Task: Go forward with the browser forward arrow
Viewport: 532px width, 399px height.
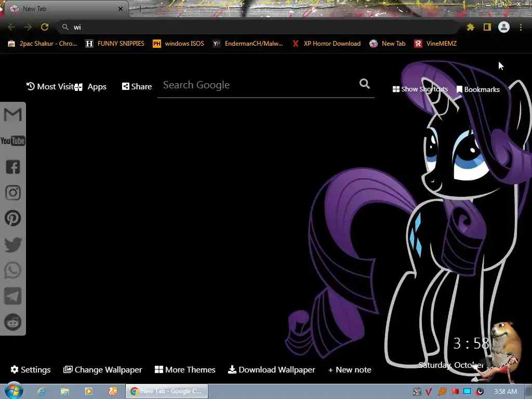Action: tap(28, 27)
